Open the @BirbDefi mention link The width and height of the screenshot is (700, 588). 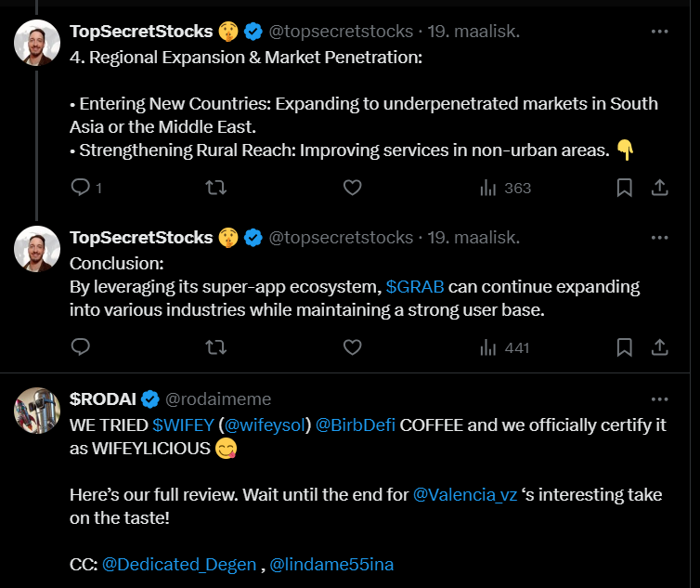click(356, 425)
